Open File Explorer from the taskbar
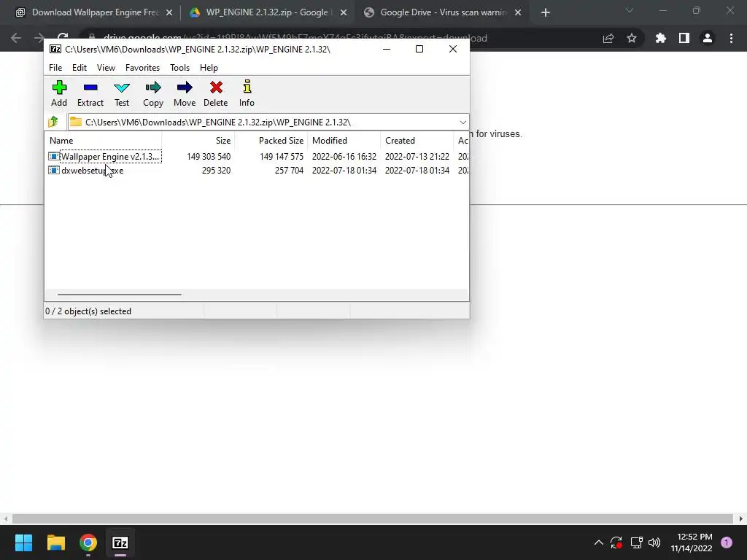 point(55,542)
